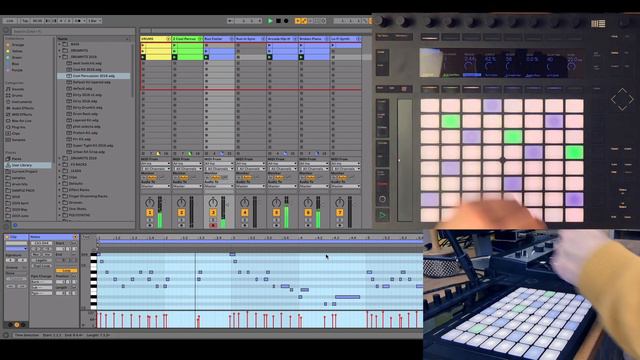Viewport: 640px width, 360px height.
Task: Mute track 1 with its activator button
Action: [150, 213]
